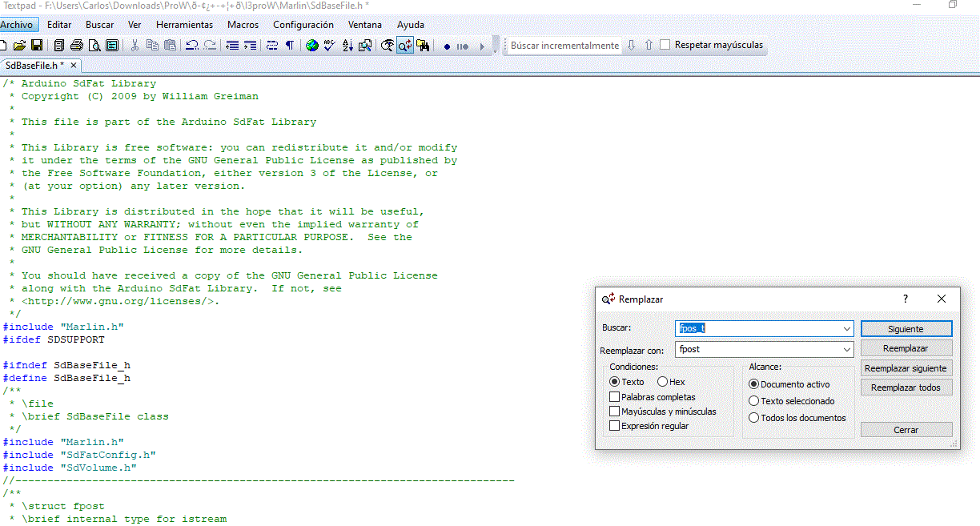Click the binoculars find in files icon
Viewport: 980px width, 526px height.
click(x=423, y=46)
